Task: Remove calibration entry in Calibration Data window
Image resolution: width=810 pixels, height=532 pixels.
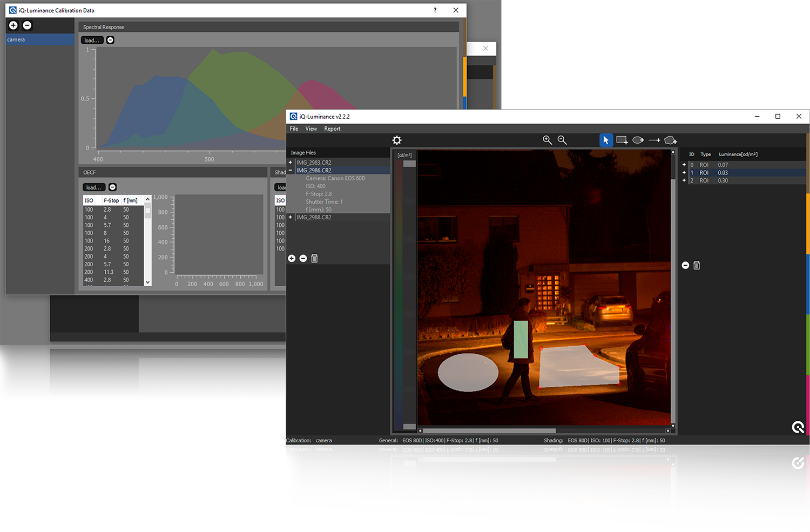Action: coord(27,25)
